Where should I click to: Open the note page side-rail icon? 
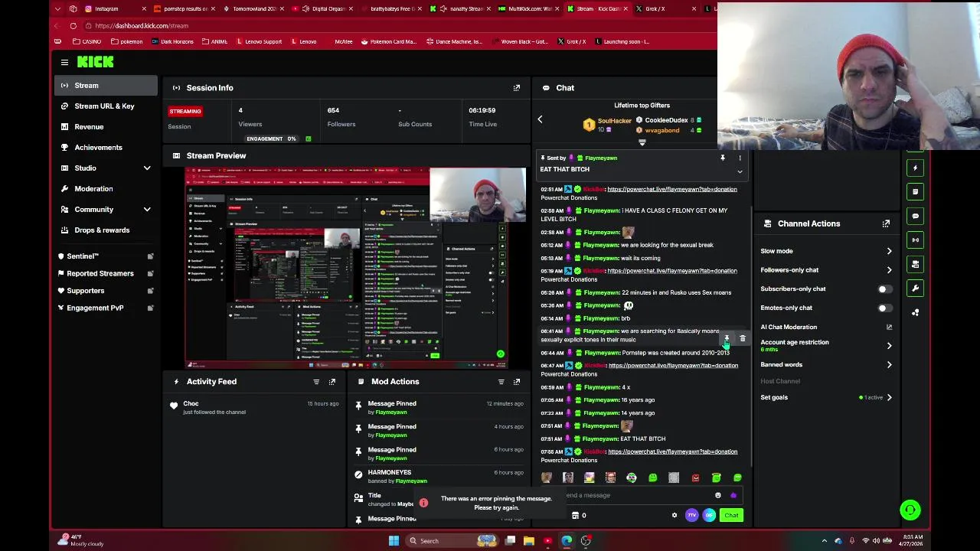[x=915, y=191]
